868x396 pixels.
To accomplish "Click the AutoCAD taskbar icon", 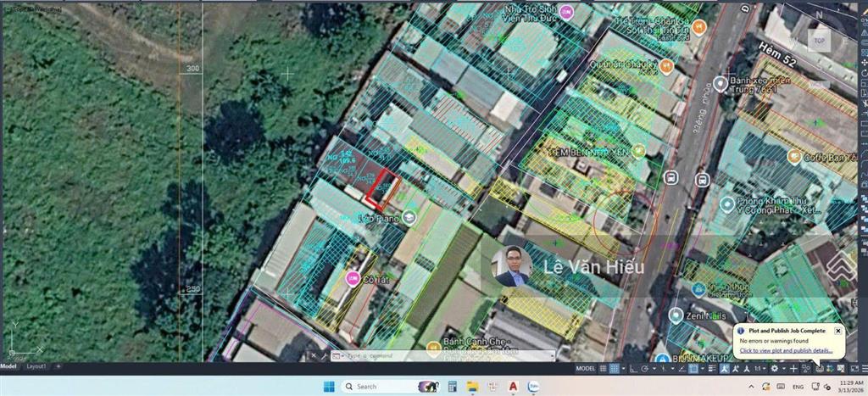I will coord(513,386).
